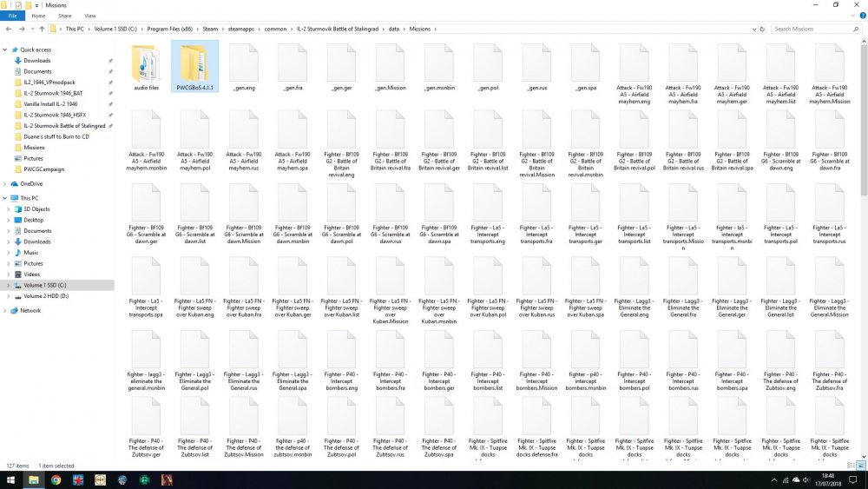Navigate to steamapps in breadcrumb path

(240, 29)
